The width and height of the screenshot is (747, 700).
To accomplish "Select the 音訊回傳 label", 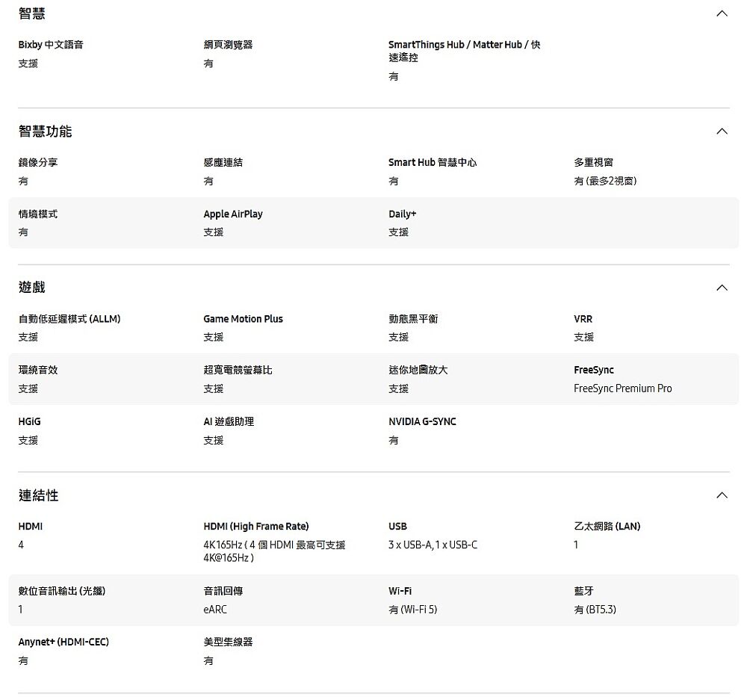I will tap(223, 591).
